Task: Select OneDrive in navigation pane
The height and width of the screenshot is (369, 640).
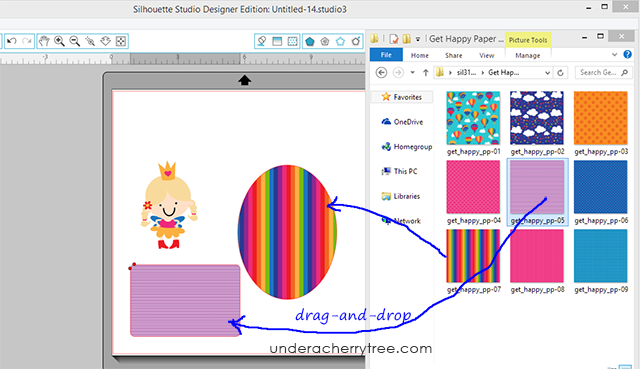Action: (402, 122)
